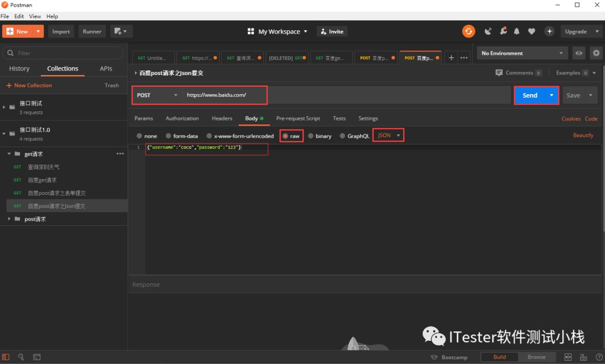Select the form-data body option
Screen dimensions: 605x364
pos(182,136)
